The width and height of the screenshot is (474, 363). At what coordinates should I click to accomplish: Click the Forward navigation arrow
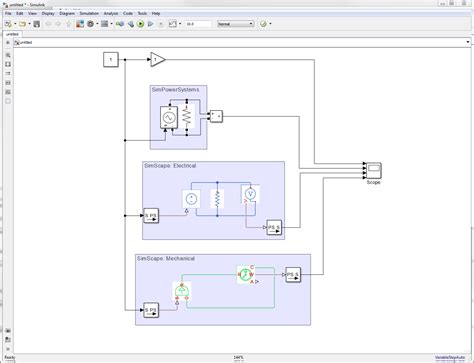(58, 24)
